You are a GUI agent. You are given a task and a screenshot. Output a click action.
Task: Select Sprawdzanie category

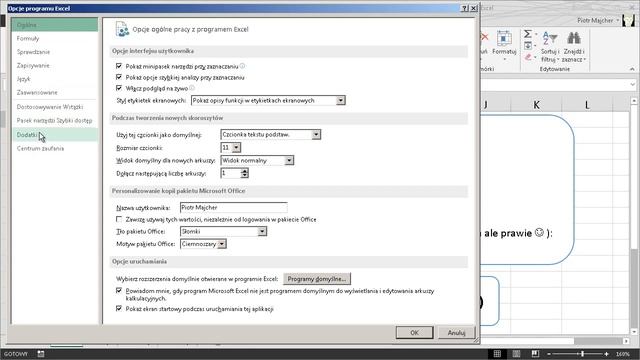pyautogui.click(x=55, y=52)
